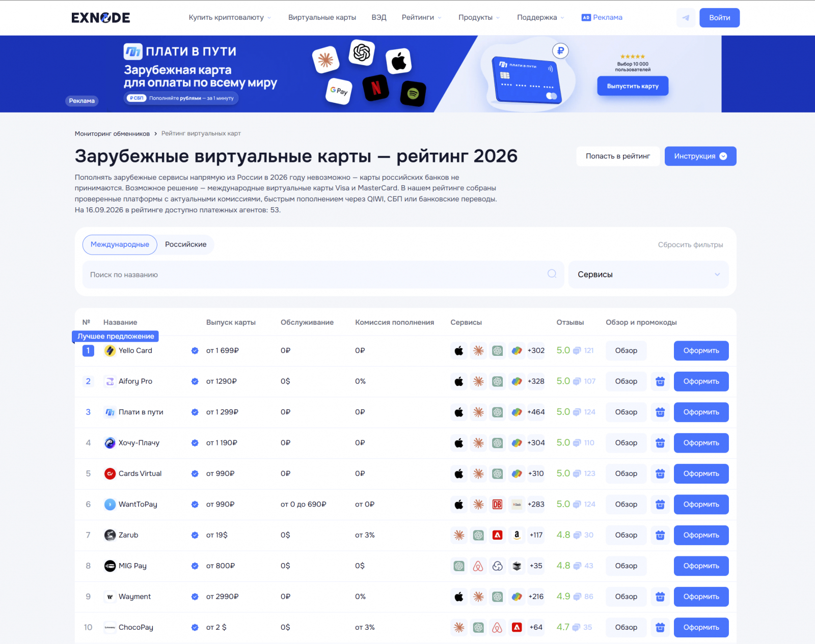
Task: Open the Рейтинги menu in navigation
Action: pyautogui.click(x=422, y=17)
